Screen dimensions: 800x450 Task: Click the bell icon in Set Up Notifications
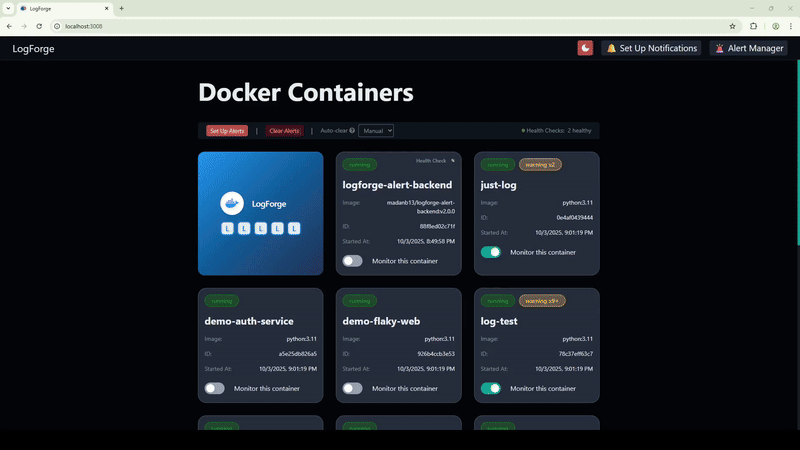tap(611, 48)
